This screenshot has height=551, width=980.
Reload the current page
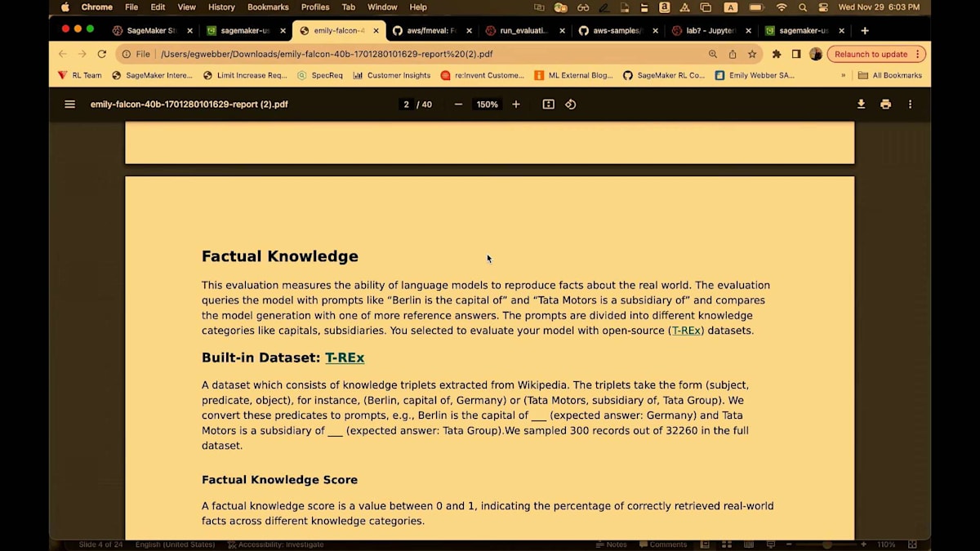pos(102,54)
